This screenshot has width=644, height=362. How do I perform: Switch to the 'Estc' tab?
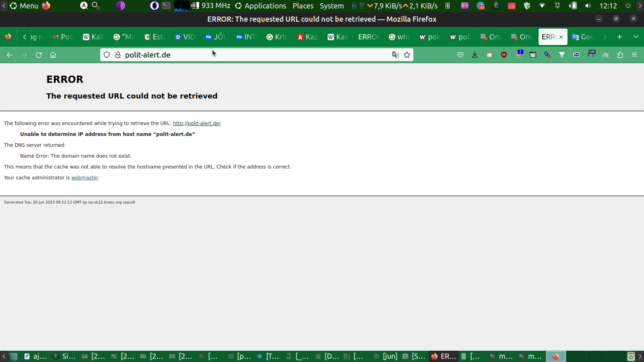pyautogui.click(x=155, y=37)
